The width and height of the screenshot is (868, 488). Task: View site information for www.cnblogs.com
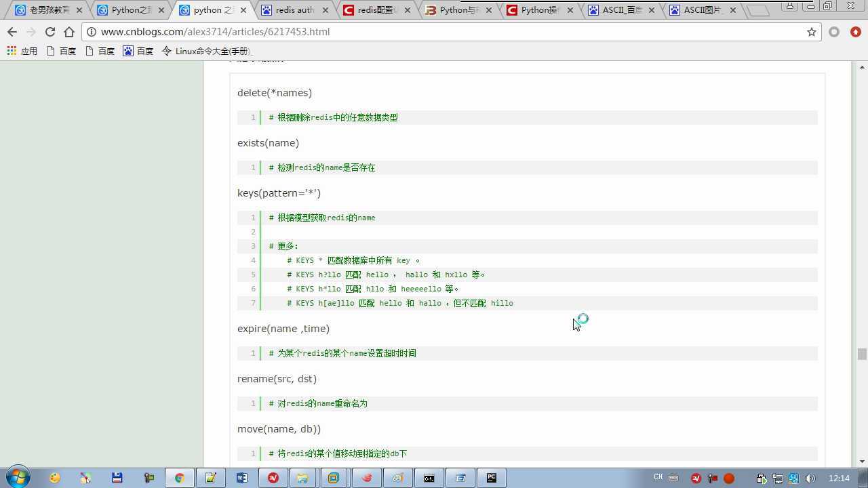(92, 32)
